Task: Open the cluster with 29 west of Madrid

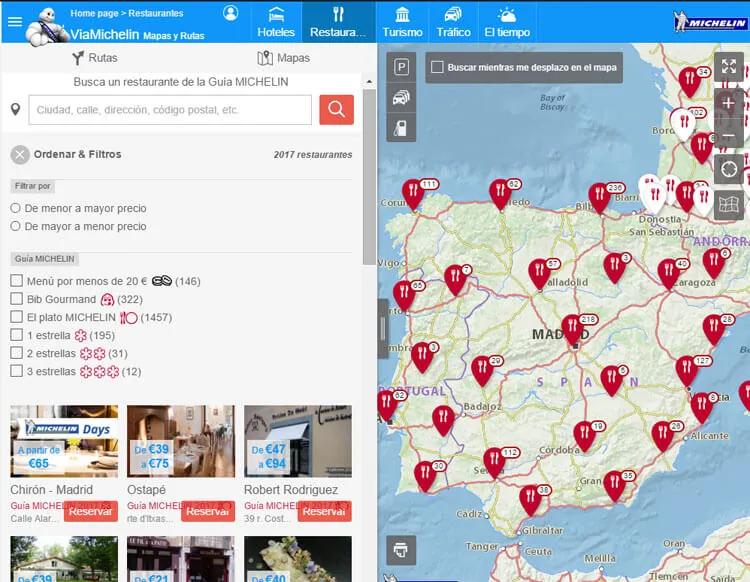Action: (483, 371)
